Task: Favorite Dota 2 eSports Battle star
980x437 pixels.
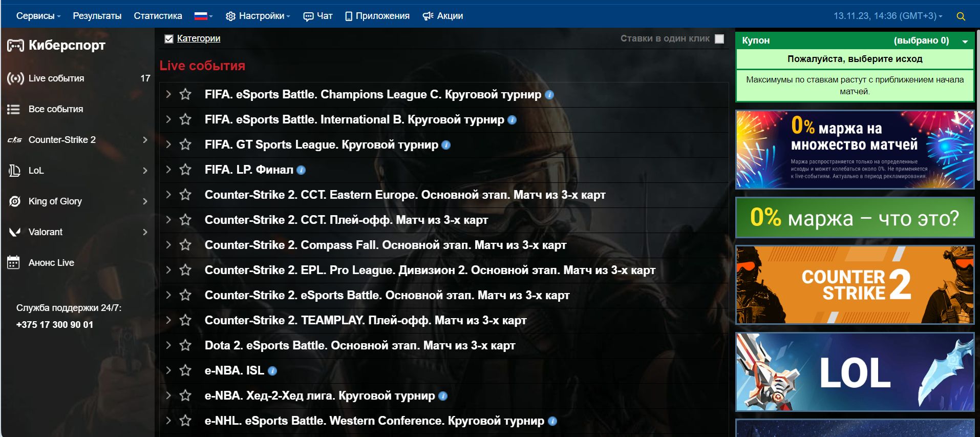Action: 185,345
